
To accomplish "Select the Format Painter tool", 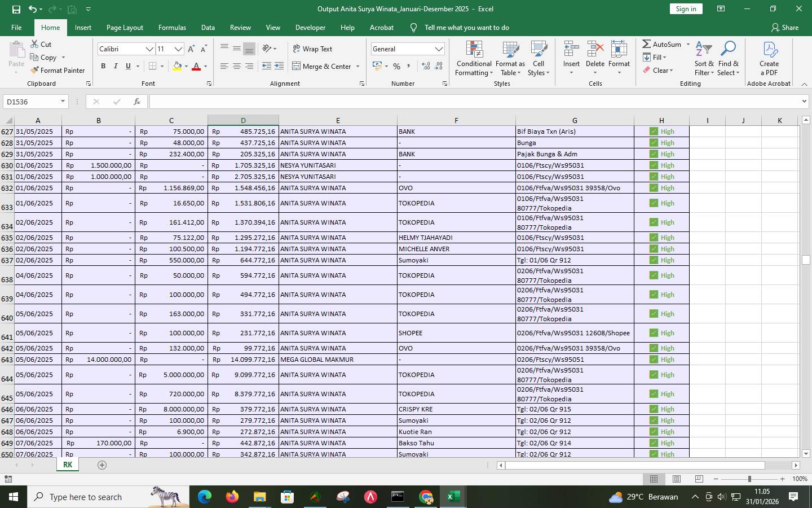I will click(58, 70).
